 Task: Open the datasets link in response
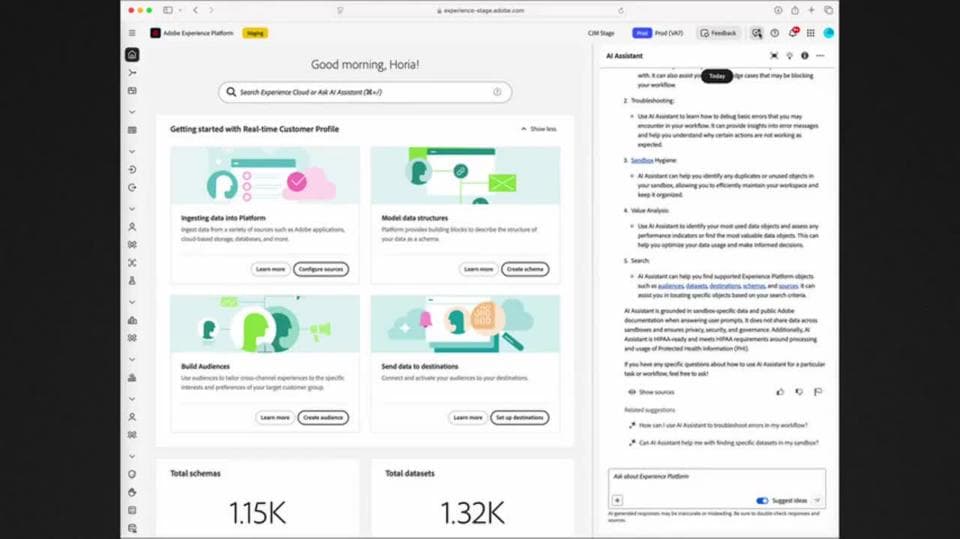coord(696,286)
